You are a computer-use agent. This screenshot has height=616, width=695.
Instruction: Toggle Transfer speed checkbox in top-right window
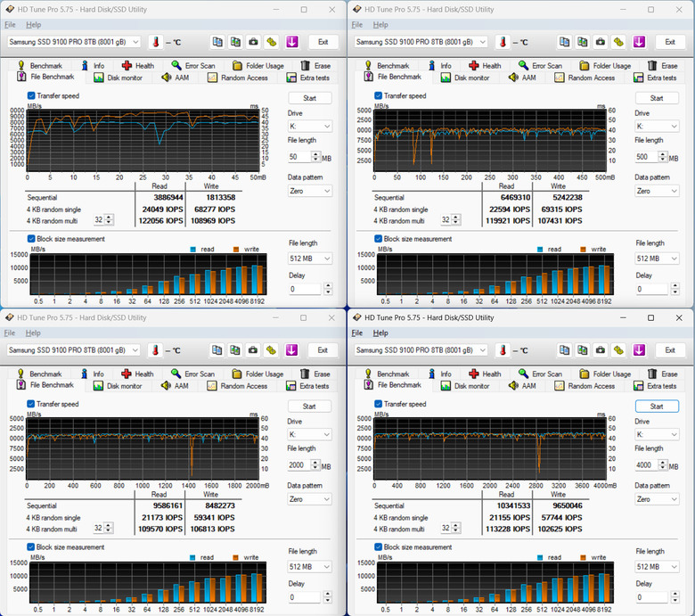click(x=378, y=95)
